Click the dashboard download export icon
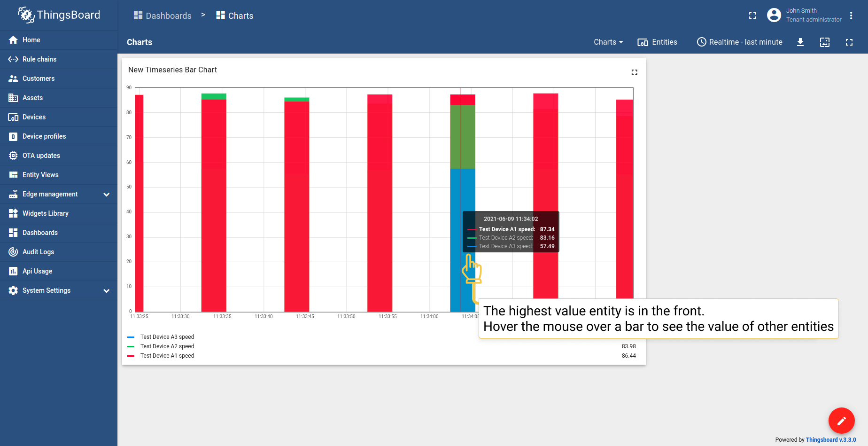 [x=800, y=42]
